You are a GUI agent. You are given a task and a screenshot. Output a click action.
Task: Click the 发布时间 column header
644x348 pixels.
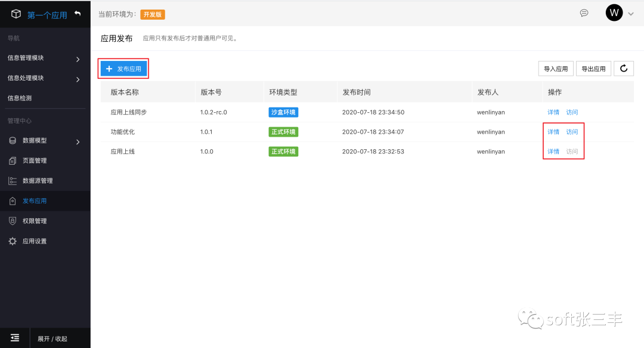(x=357, y=92)
